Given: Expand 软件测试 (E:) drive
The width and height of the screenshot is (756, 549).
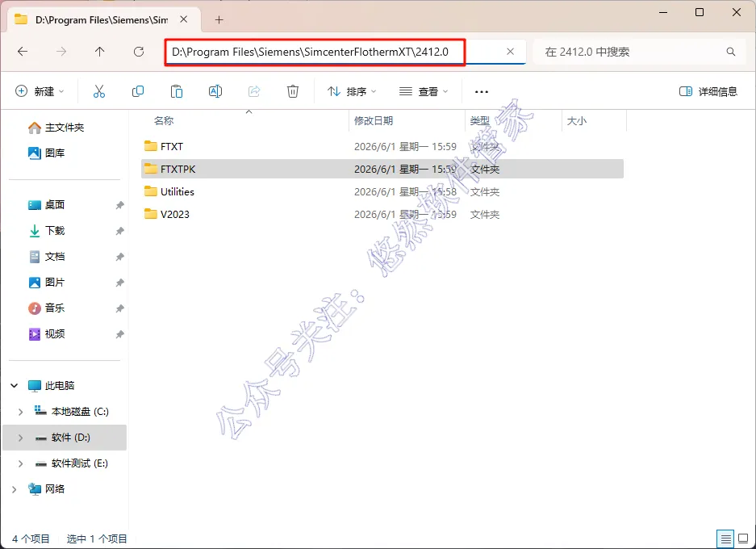Looking at the screenshot, I should [20, 463].
